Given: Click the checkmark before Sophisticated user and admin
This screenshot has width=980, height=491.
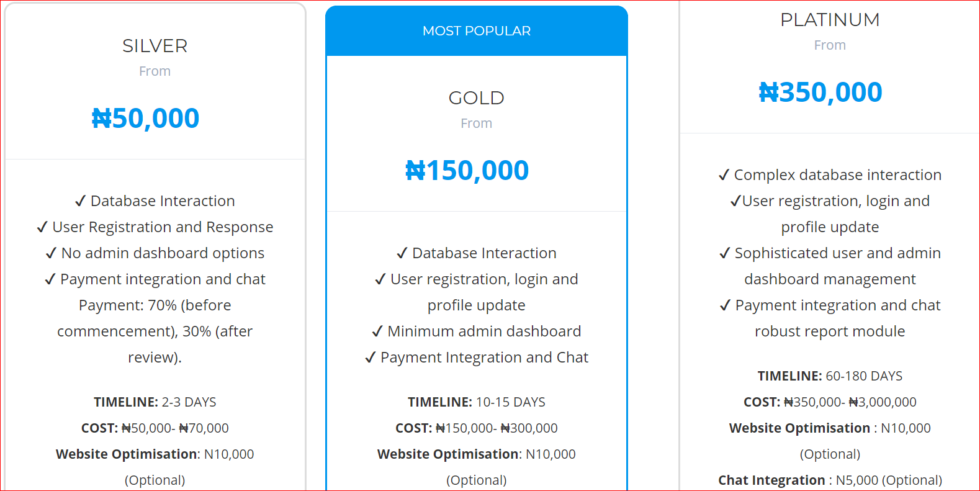Looking at the screenshot, I should point(725,253).
